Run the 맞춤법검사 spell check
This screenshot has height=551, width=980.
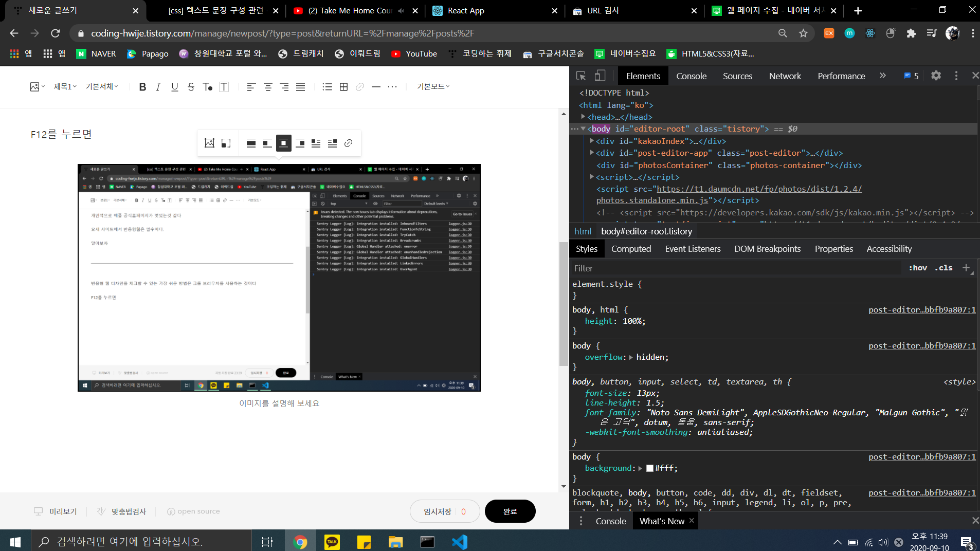[x=122, y=511]
